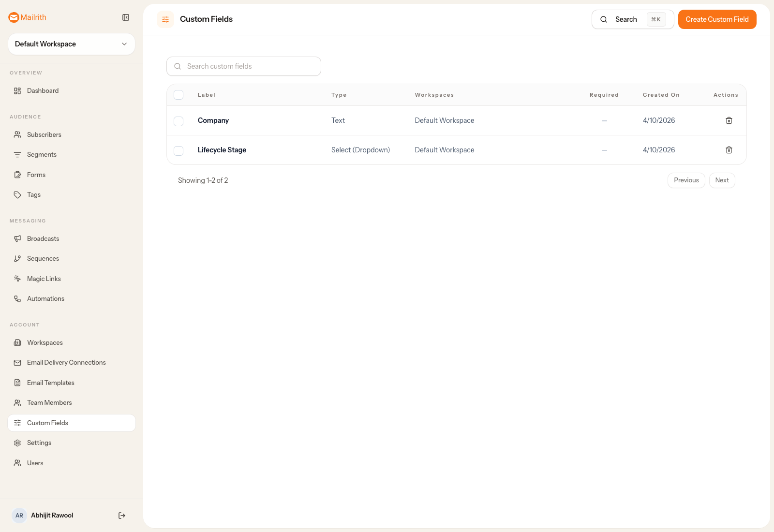This screenshot has width=774, height=532.
Task: Click the Next pagination button
Action: [x=722, y=180]
